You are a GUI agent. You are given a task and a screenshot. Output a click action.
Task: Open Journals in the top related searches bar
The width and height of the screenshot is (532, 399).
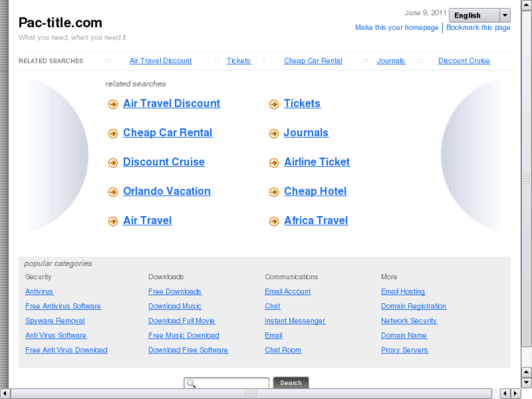pos(391,61)
